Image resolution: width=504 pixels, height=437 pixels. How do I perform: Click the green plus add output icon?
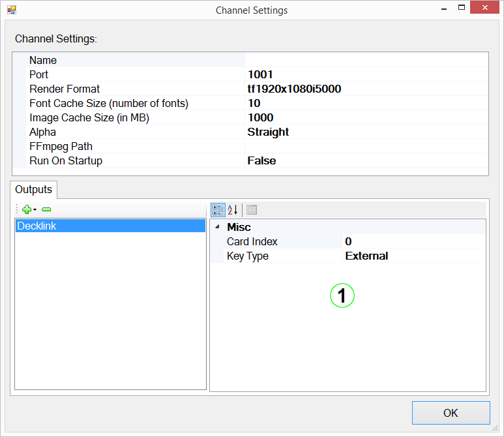pyautogui.click(x=26, y=210)
